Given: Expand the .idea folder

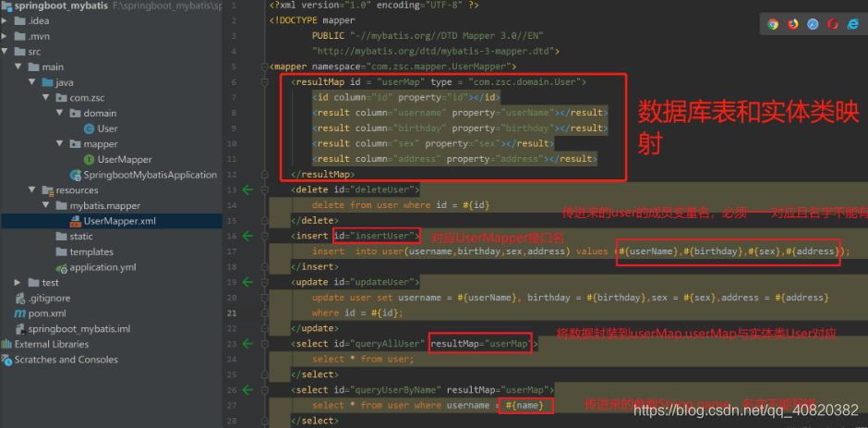Looking at the screenshot, I should pyautogui.click(x=5, y=21).
